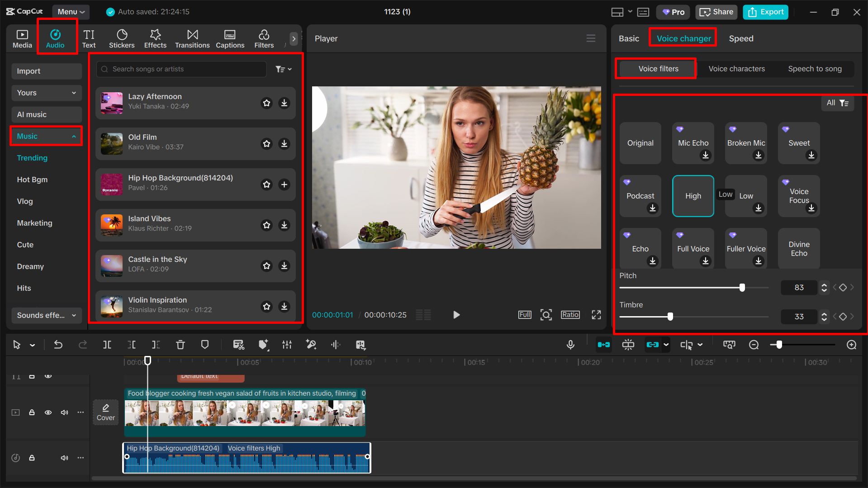Start voice-over recording with microphone icon
Viewport: 868px width, 488px height.
coord(570,345)
